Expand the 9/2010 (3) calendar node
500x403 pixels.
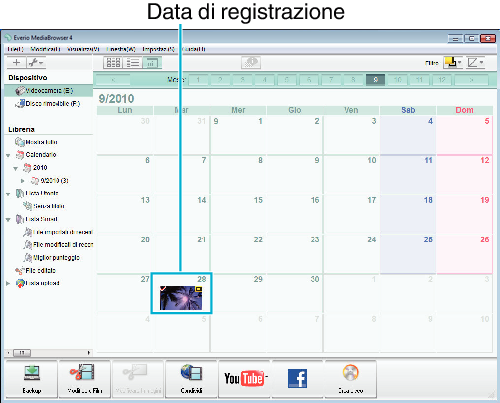pos(23,181)
